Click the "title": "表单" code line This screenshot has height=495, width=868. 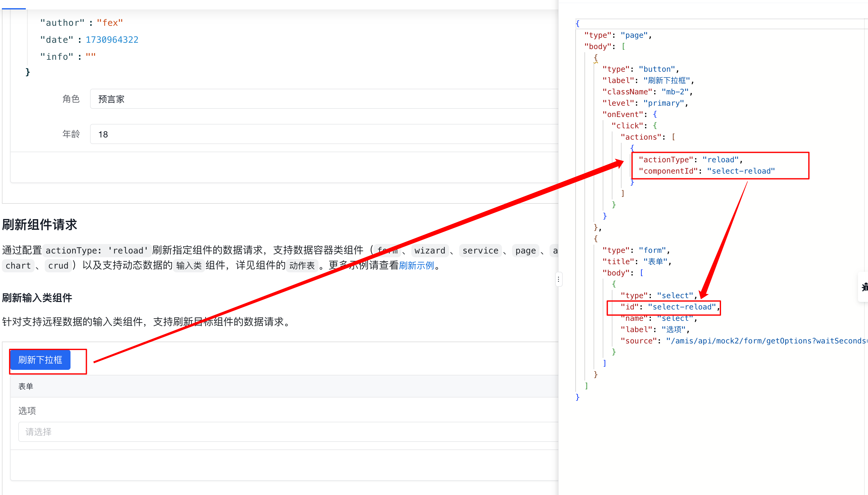pyautogui.click(x=637, y=261)
